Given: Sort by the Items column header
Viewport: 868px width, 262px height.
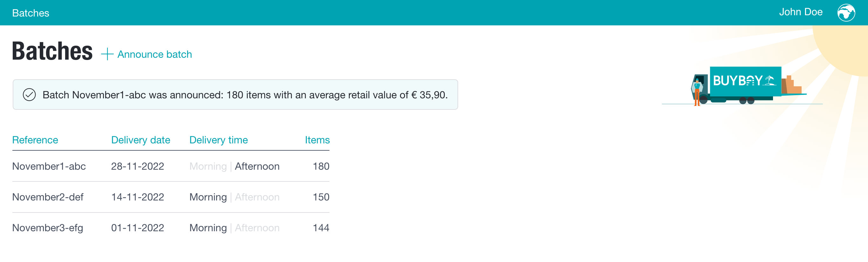Looking at the screenshot, I should pyautogui.click(x=317, y=140).
